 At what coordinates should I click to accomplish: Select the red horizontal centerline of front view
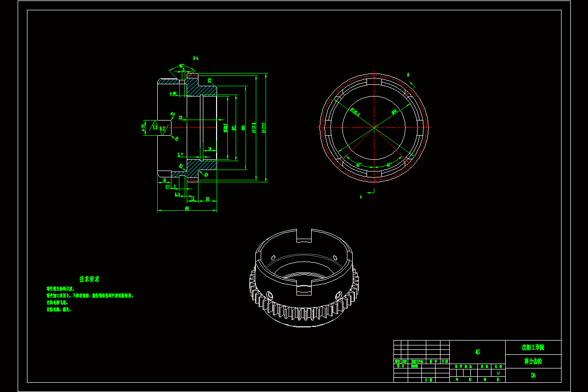pyautogui.click(x=374, y=127)
